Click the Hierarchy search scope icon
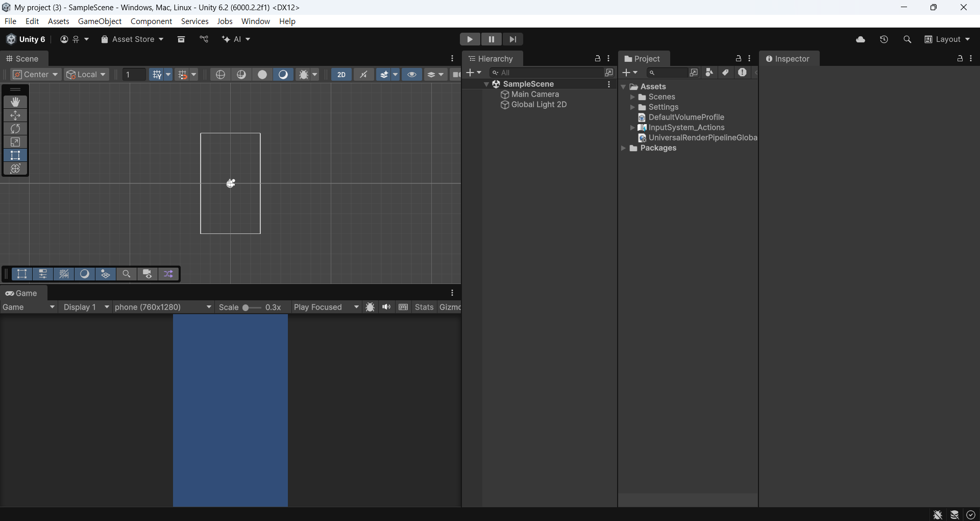 tap(609, 73)
